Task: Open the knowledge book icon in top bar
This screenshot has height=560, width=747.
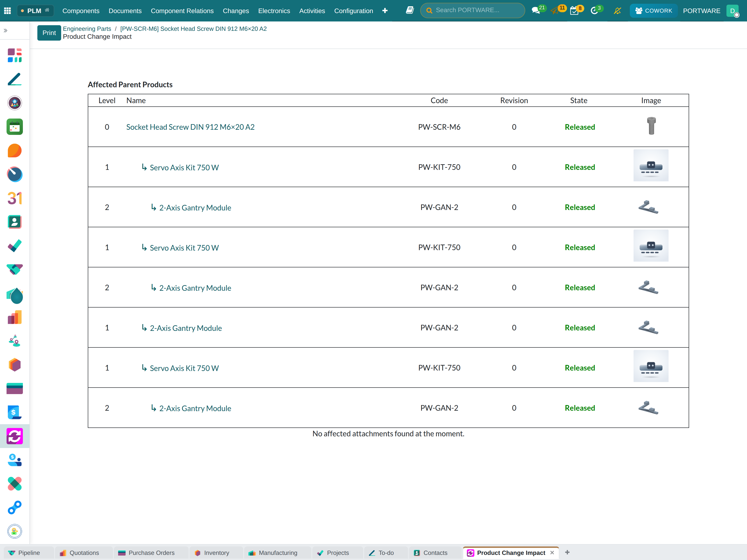Action: pyautogui.click(x=410, y=10)
